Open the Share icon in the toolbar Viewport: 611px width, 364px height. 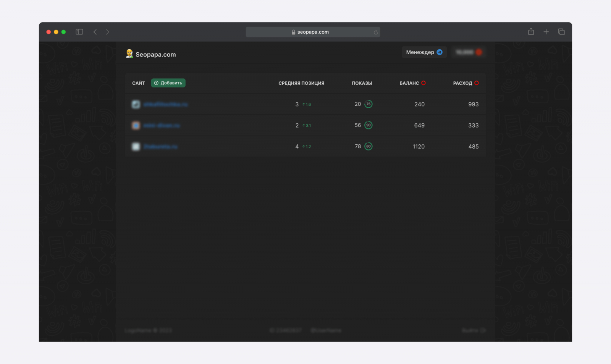[x=531, y=32]
